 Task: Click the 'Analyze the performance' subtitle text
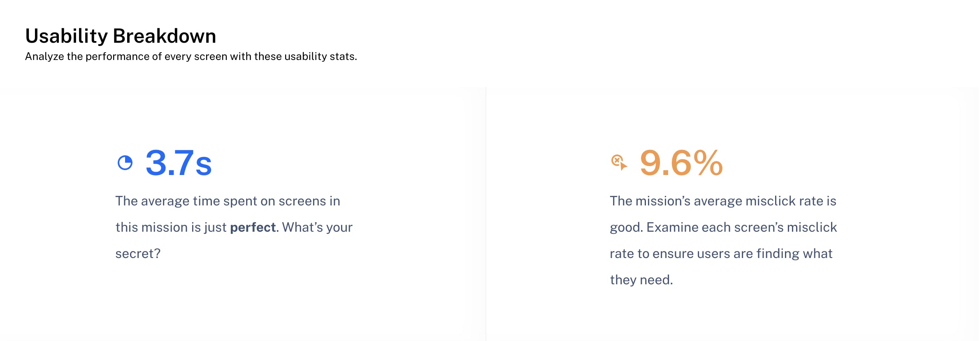point(191,56)
